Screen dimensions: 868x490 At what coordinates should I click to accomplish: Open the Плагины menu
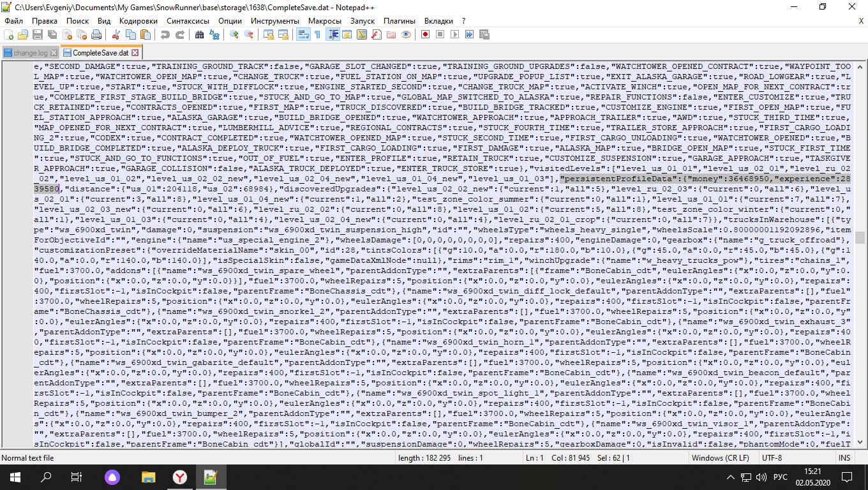[399, 20]
